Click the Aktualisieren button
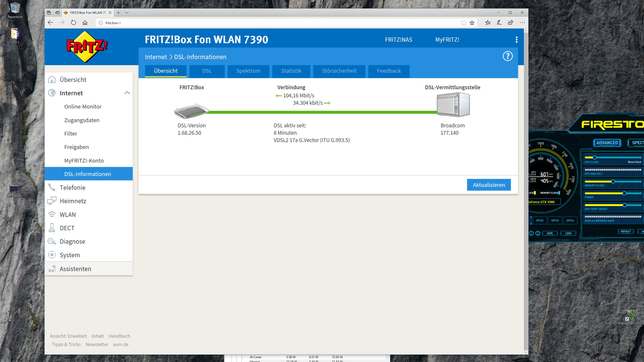This screenshot has height=362, width=644. click(488, 185)
